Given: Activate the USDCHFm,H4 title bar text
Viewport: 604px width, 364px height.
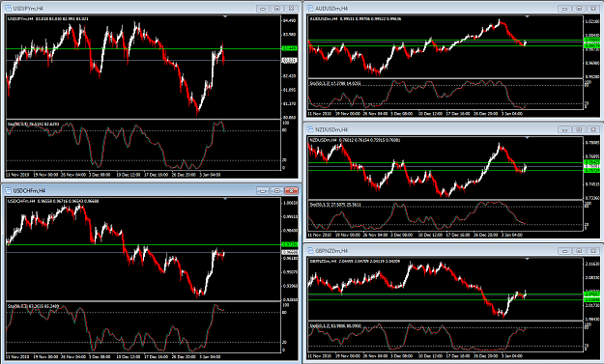Looking at the screenshot, I should 29,191.
